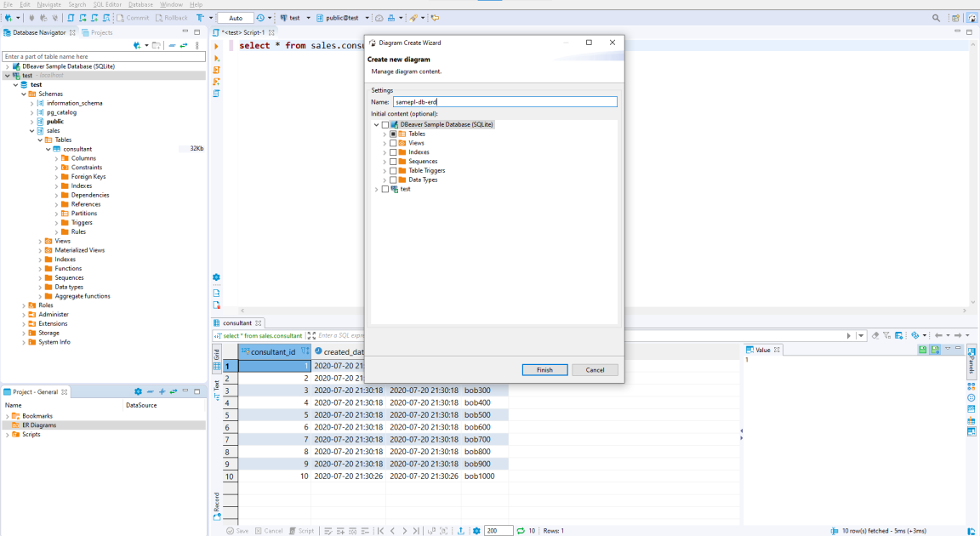Viewport: 980px width, 536px height.
Task: Collapse DBeaver Sample Database in wizard tree
Action: [x=376, y=125]
